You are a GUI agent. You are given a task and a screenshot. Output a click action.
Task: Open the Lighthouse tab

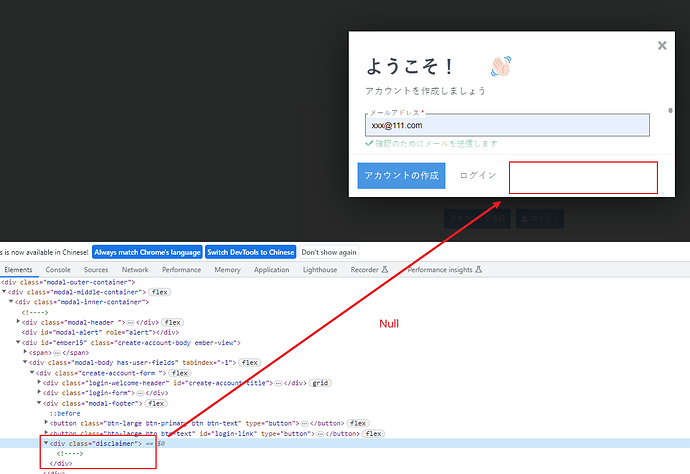coord(320,270)
